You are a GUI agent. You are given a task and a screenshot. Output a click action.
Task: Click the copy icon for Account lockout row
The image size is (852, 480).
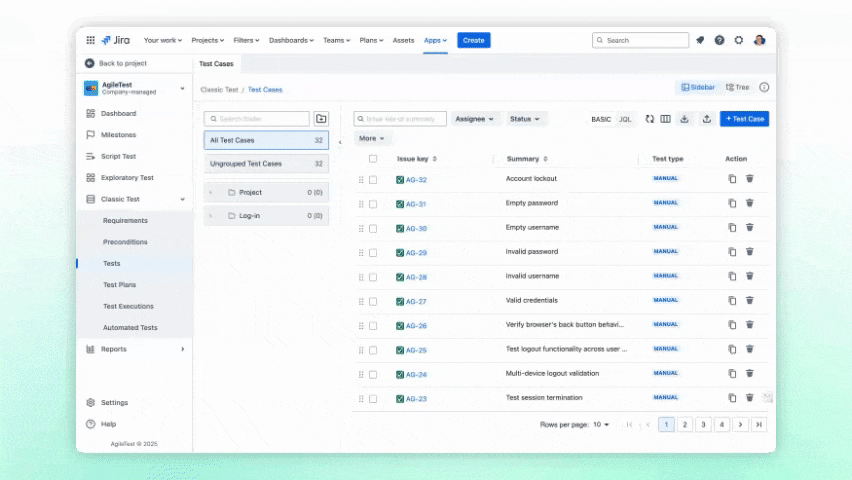732,179
